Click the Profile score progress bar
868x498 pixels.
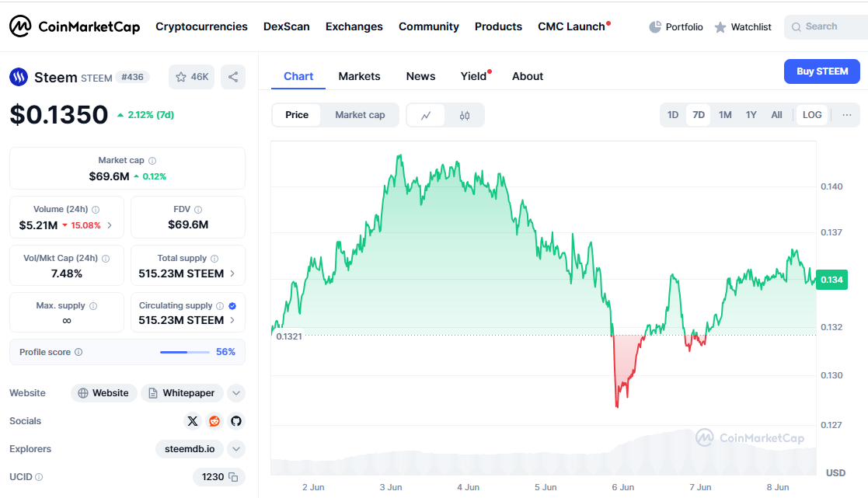(185, 352)
